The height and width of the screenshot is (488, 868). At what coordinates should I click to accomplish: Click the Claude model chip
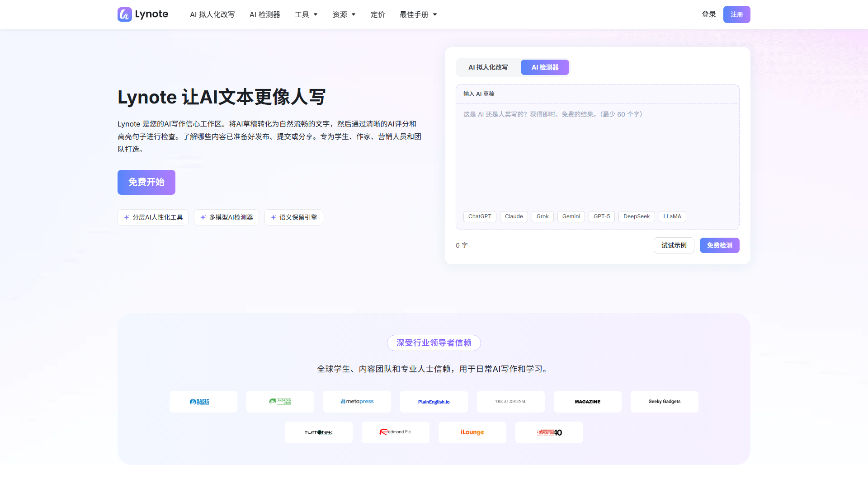pyautogui.click(x=514, y=216)
